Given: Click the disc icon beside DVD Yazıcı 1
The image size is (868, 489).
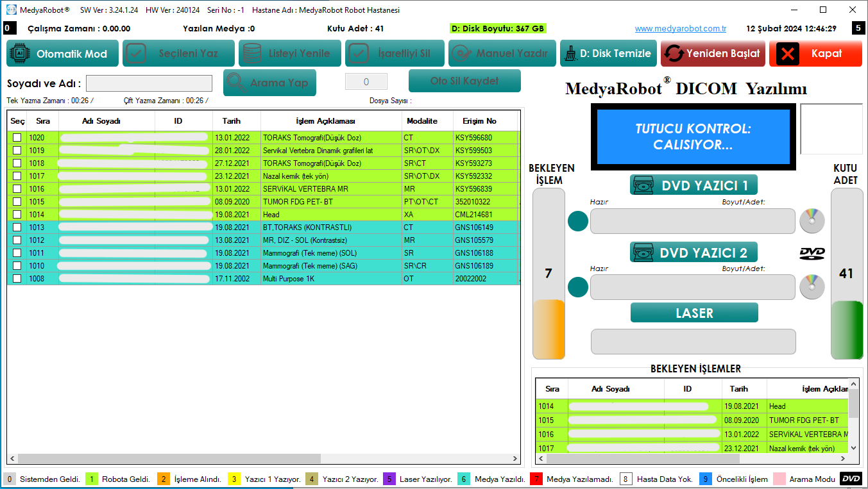Looking at the screenshot, I should pyautogui.click(x=812, y=221).
